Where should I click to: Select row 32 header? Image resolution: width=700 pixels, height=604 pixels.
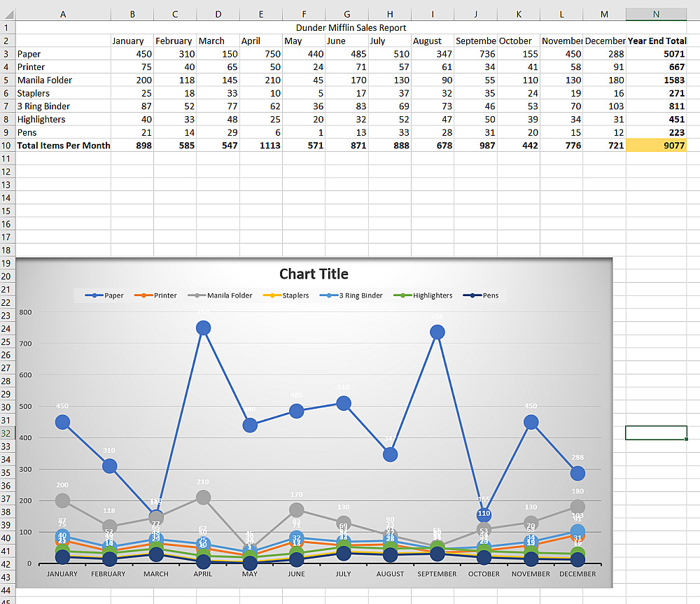pos(6,433)
